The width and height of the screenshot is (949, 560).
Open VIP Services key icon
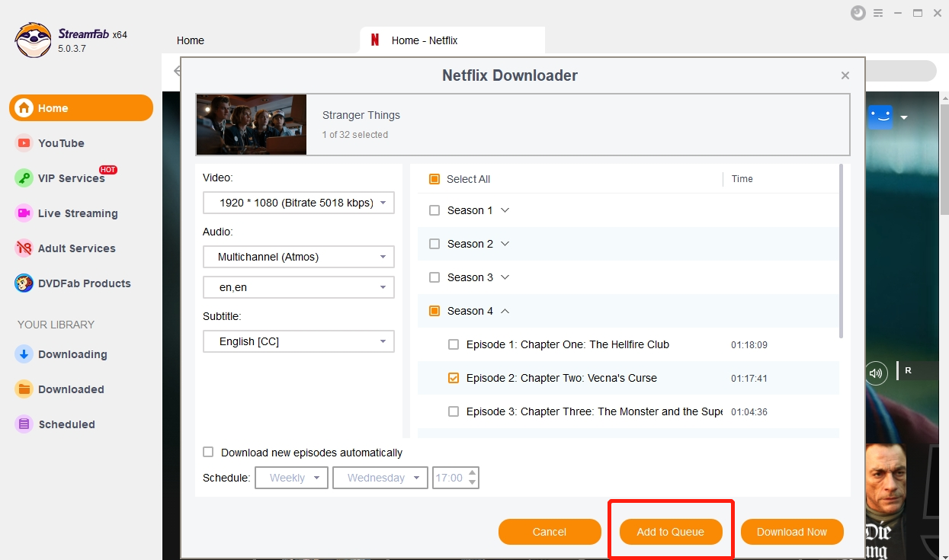coord(24,178)
